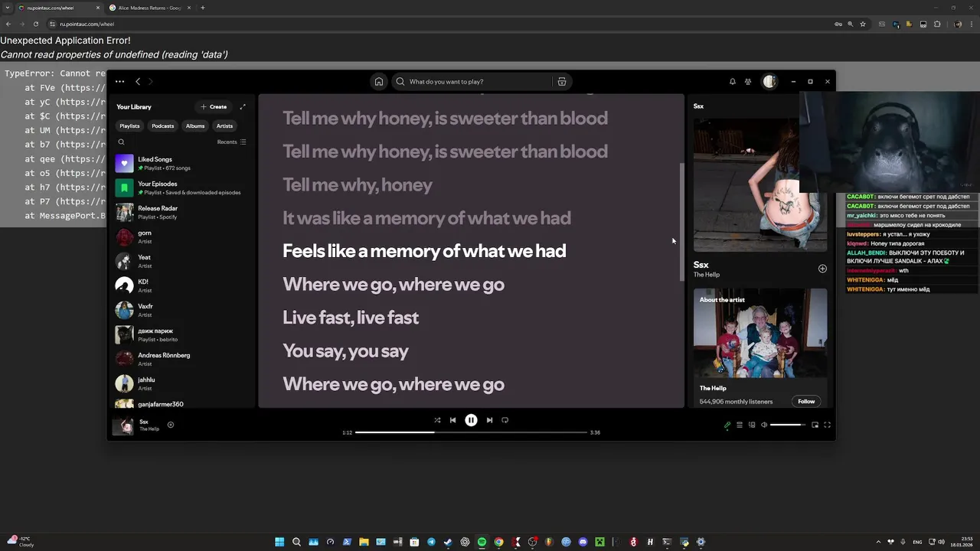Reload the Chrome page
This screenshot has width=980, height=551.
coord(35,24)
